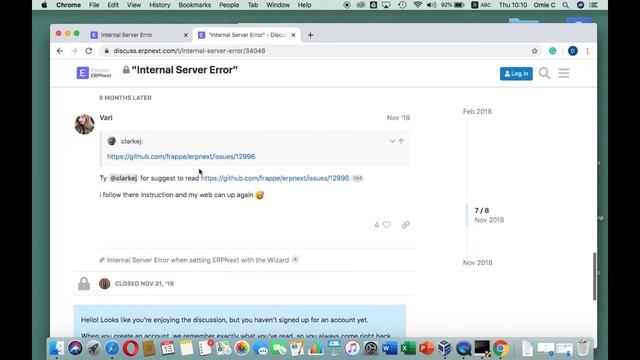Open the forum hamburger menu
Screen dimensions: 640x360
click(x=564, y=73)
